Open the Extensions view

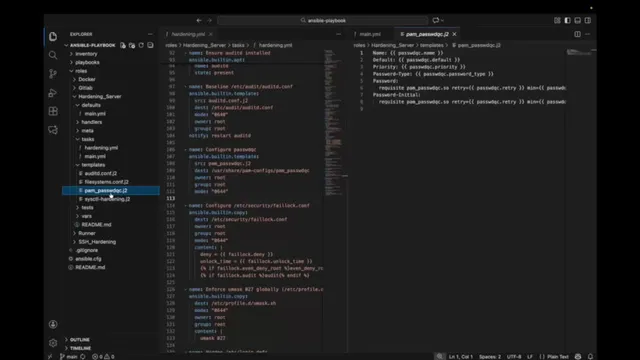[53, 111]
